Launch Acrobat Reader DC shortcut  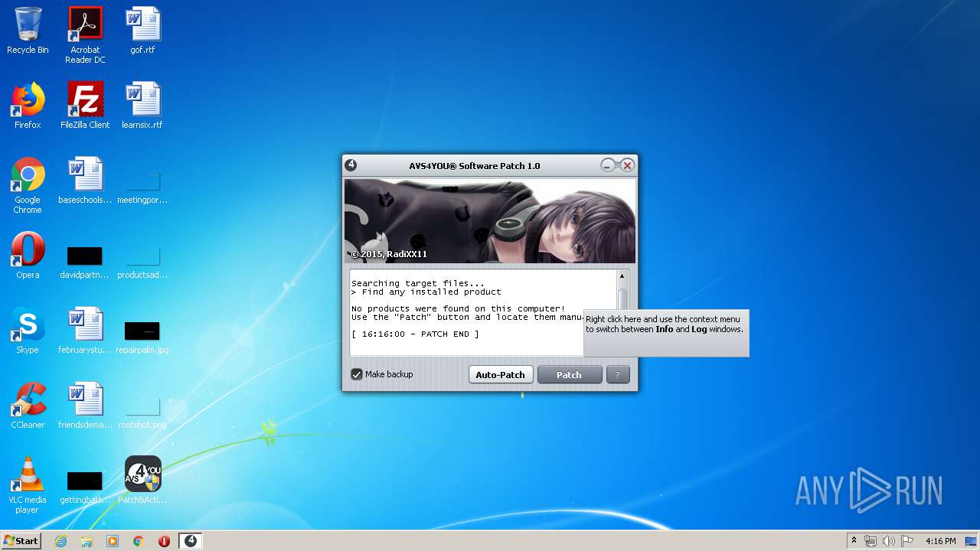click(85, 35)
